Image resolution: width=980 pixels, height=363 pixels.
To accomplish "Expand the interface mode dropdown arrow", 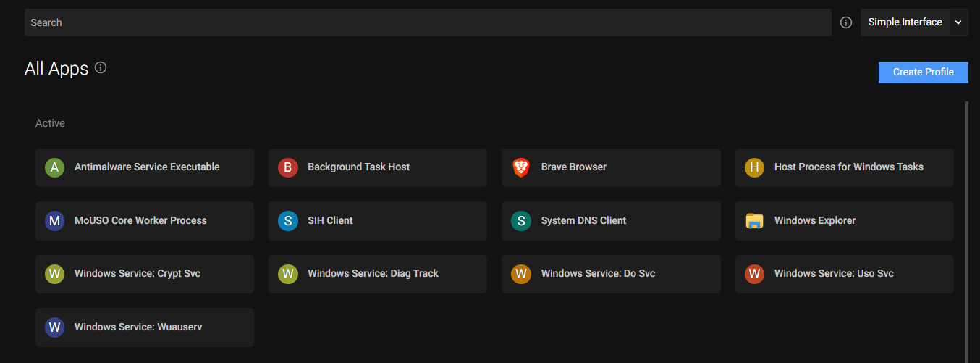I will 958,22.
